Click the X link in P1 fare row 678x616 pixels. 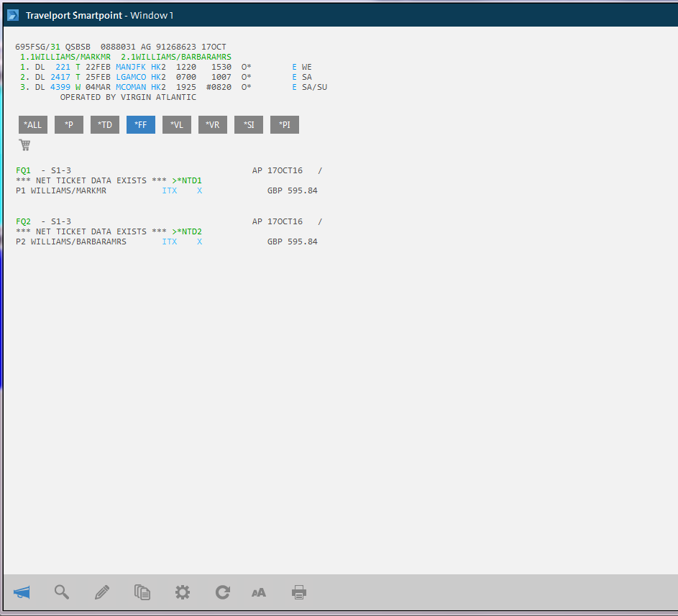click(x=199, y=190)
